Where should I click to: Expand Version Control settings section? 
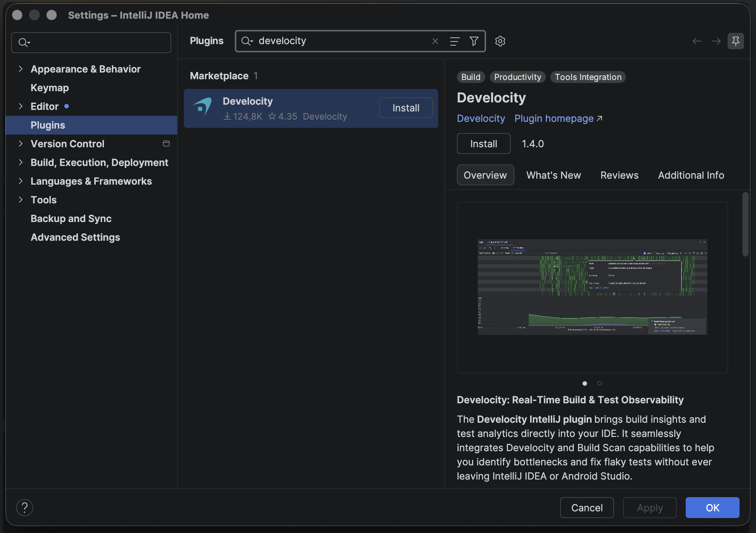click(x=21, y=144)
